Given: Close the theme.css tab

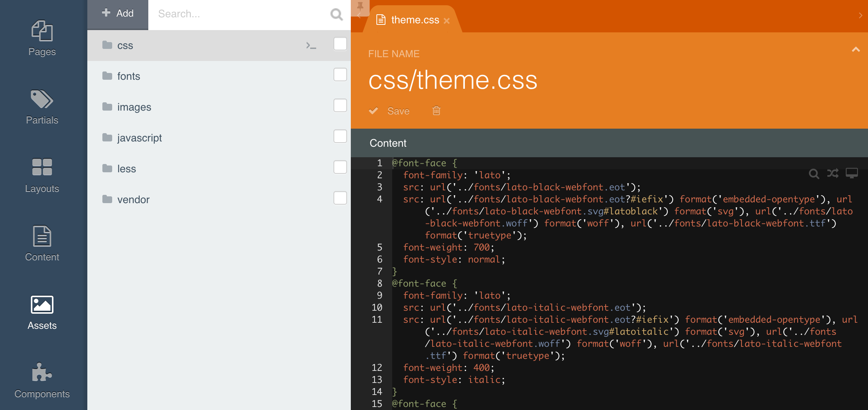Looking at the screenshot, I should click(447, 21).
